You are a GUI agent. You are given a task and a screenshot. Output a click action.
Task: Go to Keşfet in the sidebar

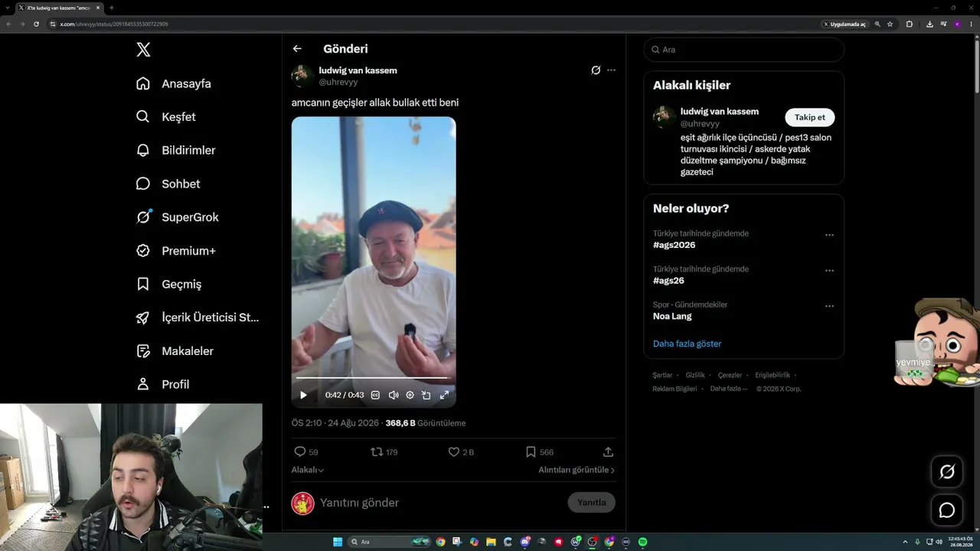pos(166,117)
